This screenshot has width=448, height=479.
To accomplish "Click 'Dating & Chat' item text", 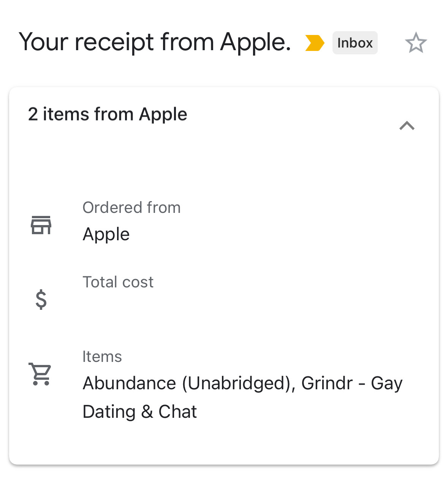I will pos(139,412).
